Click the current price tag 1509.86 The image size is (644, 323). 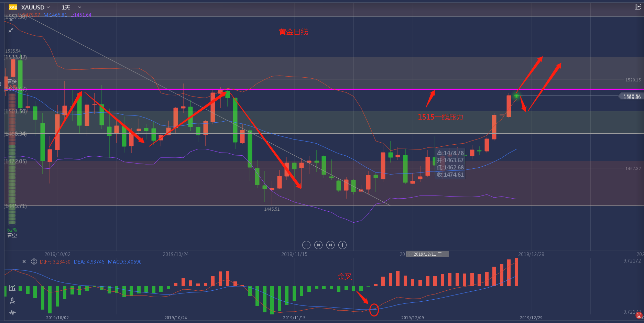(632, 97)
